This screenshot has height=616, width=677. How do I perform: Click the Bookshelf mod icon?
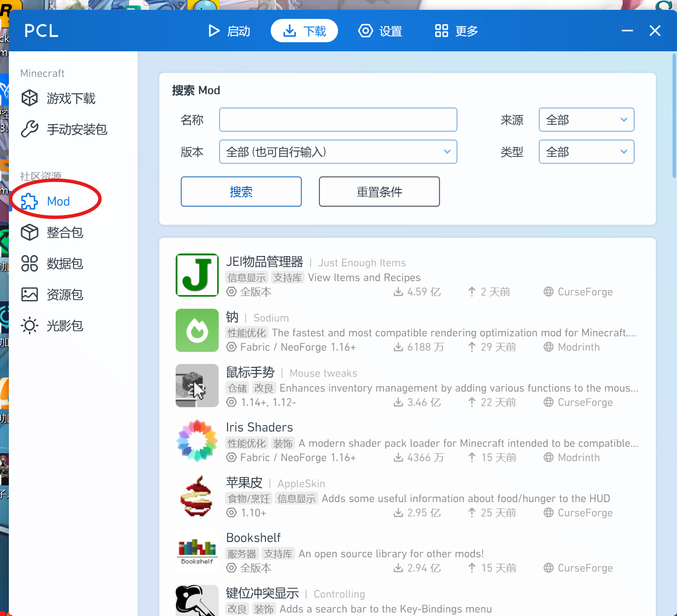pos(197,551)
